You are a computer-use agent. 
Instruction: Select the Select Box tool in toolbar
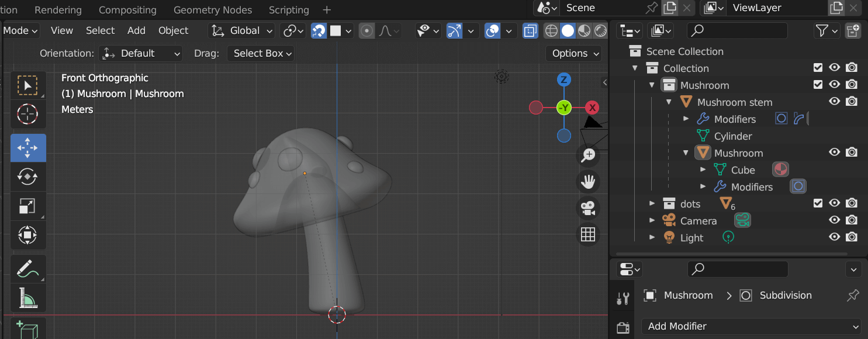27,85
